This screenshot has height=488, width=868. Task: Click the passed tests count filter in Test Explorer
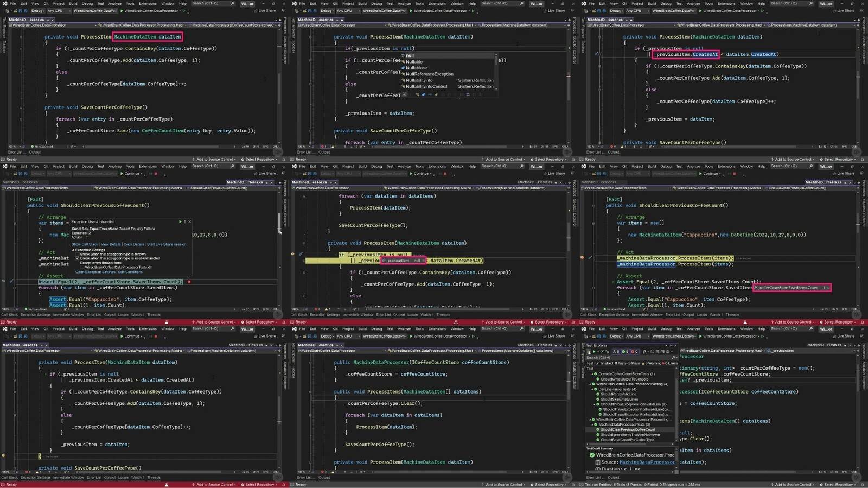coord(624,352)
